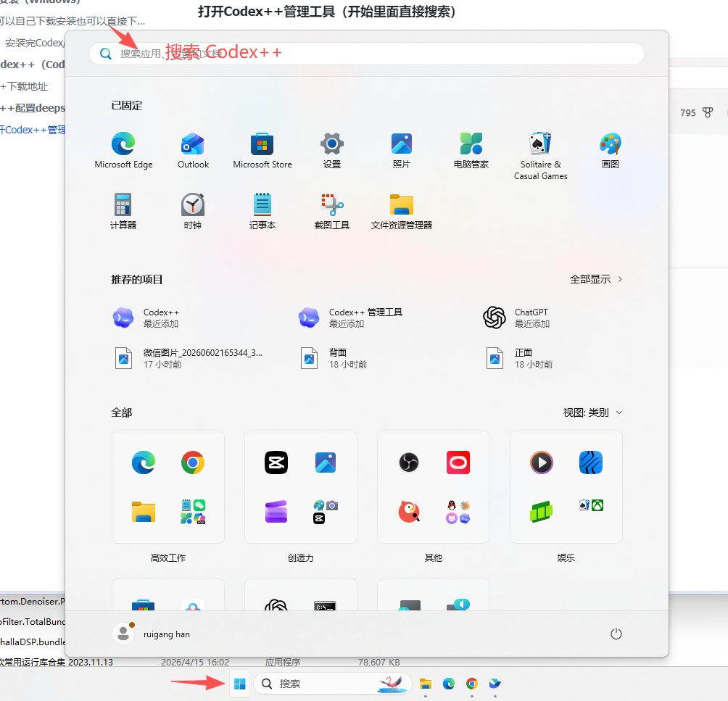Focus the Start menu search field

367,54
